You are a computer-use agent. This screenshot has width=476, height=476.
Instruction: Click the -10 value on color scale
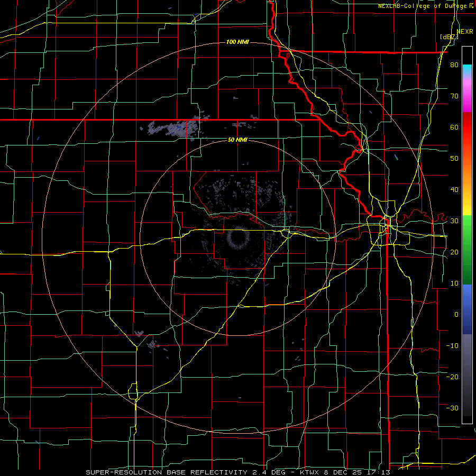tap(452, 345)
